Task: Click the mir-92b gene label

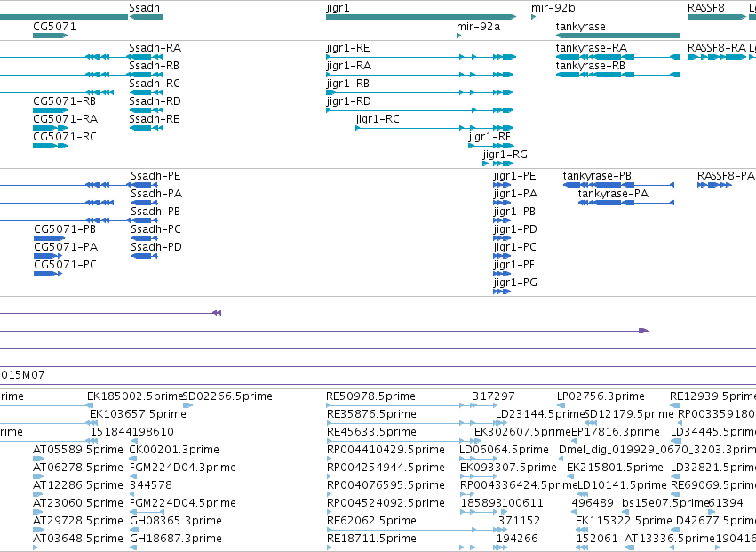Action: 553,8
